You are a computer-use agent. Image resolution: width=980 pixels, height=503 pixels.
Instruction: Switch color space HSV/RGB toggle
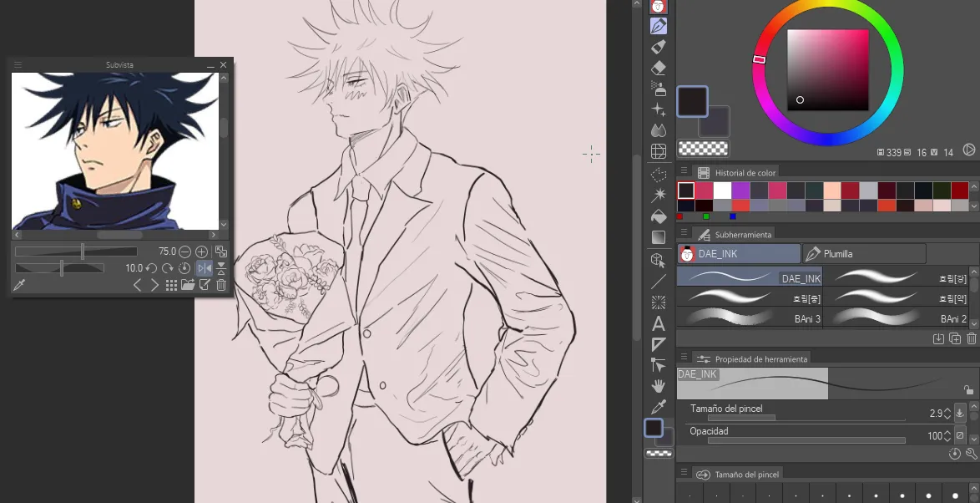point(969,150)
